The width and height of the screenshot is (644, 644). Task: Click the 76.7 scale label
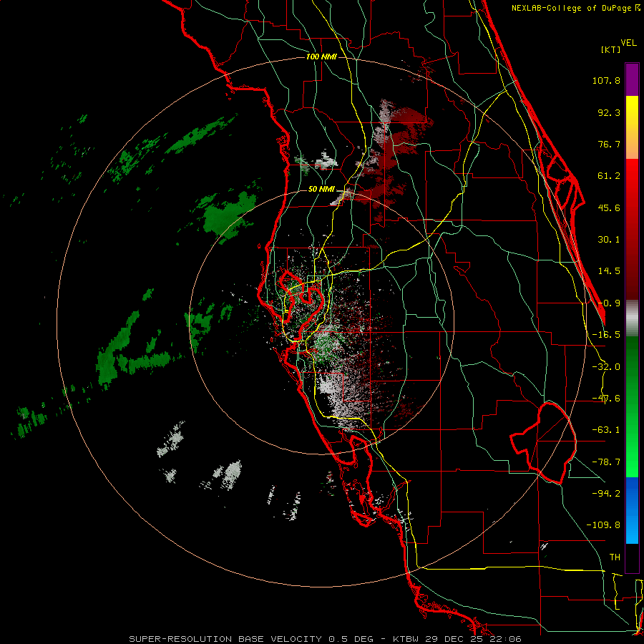[x=609, y=144]
